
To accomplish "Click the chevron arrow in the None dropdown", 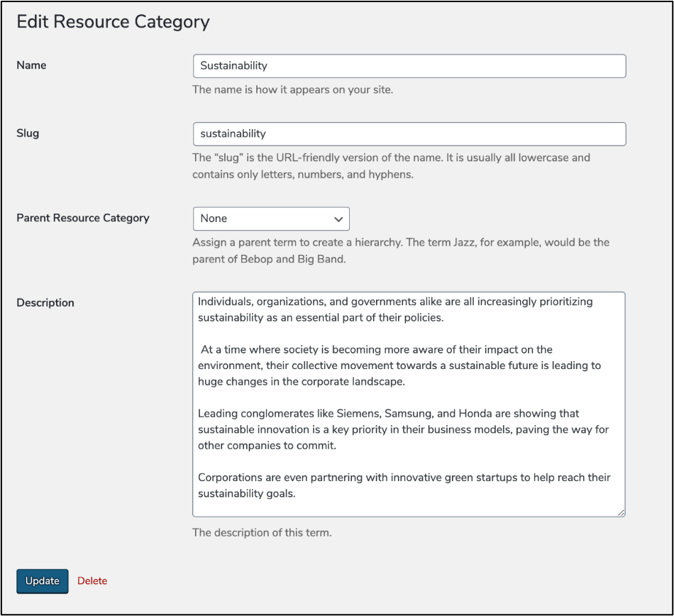I will tap(338, 219).
